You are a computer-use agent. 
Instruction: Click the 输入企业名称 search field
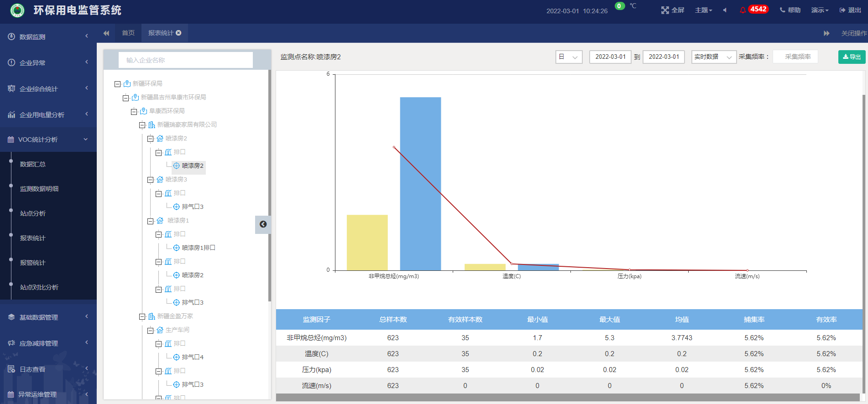tap(185, 60)
